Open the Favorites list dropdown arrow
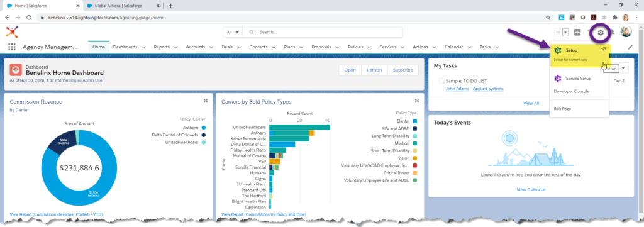This screenshot has width=644, height=227. [x=565, y=32]
